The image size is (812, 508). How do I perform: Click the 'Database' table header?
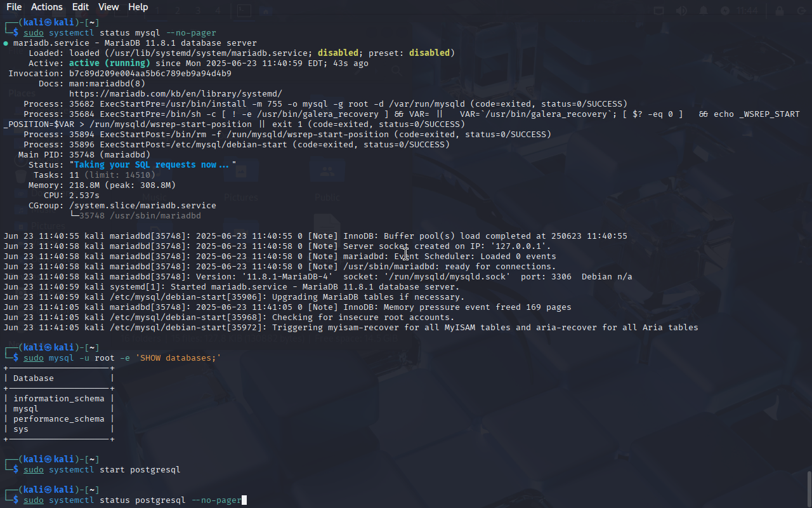pos(34,378)
